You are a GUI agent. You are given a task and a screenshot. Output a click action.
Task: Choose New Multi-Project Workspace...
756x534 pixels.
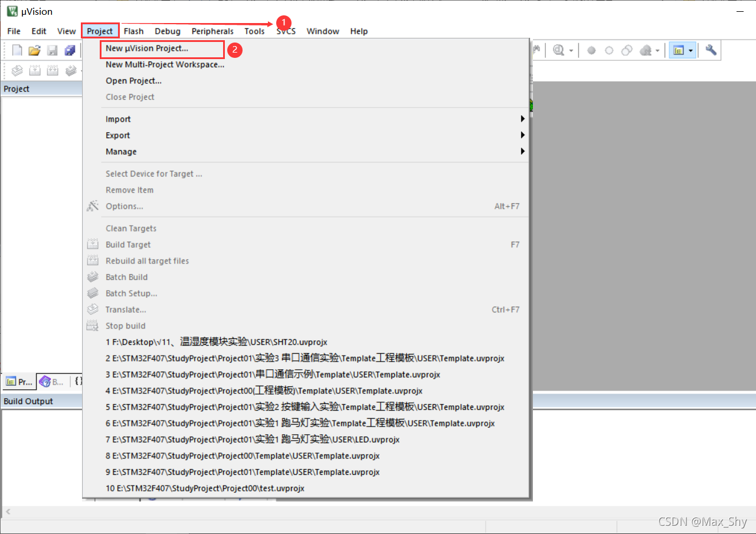tap(306, 64)
